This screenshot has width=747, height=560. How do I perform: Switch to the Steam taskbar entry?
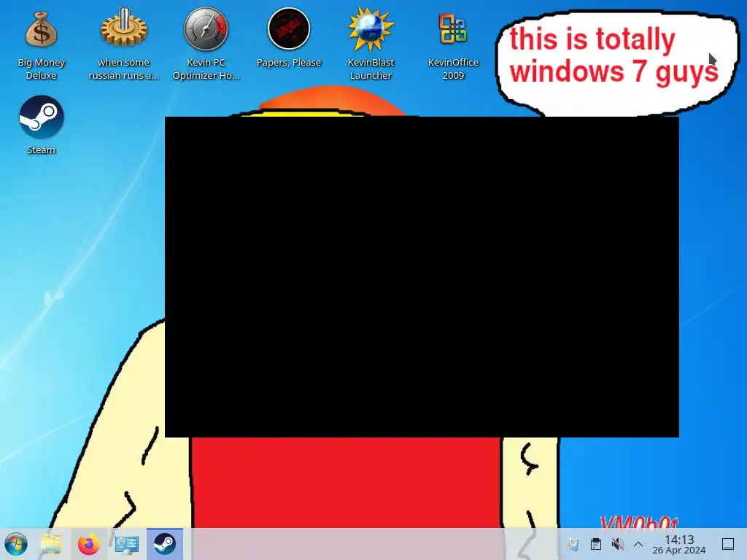click(x=165, y=544)
